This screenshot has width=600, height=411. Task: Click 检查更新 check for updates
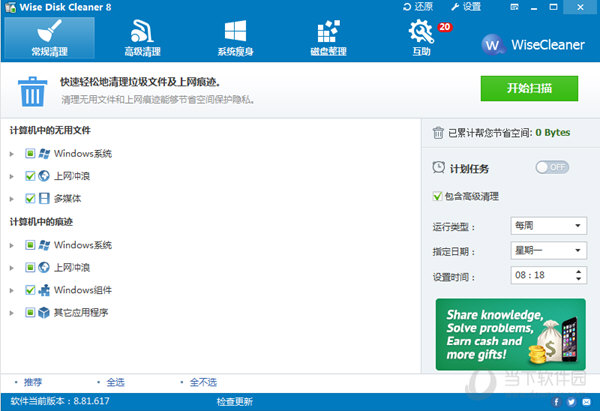pos(235,401)
